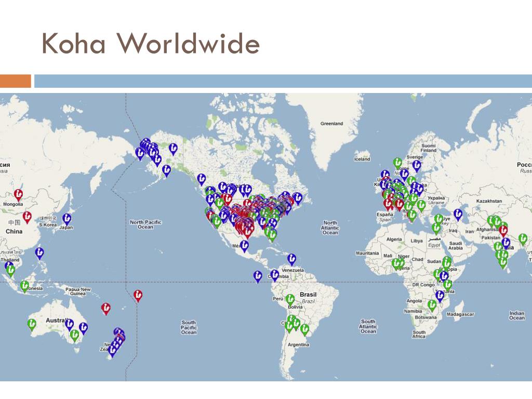Click the red marker above Mongolia
532x399 pixels.
[x=18, y=195]
